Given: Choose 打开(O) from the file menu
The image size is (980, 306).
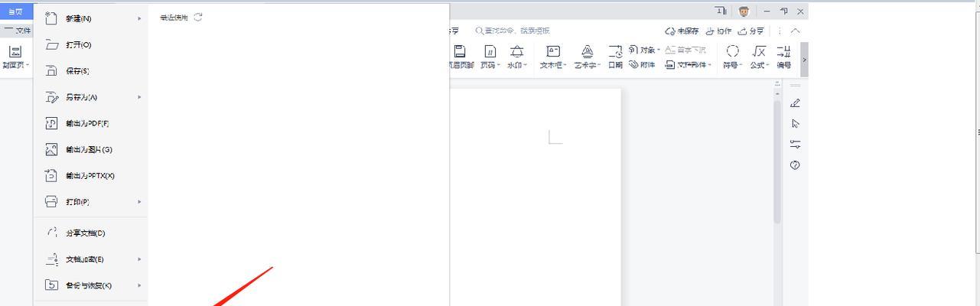Looking at the screenshot, I should tap(90, 45).
